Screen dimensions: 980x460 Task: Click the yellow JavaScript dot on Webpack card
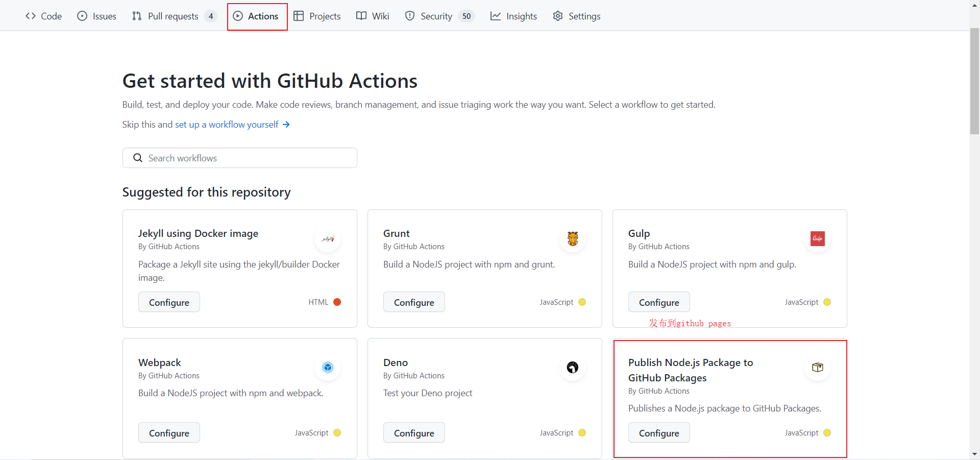[337, 432]
